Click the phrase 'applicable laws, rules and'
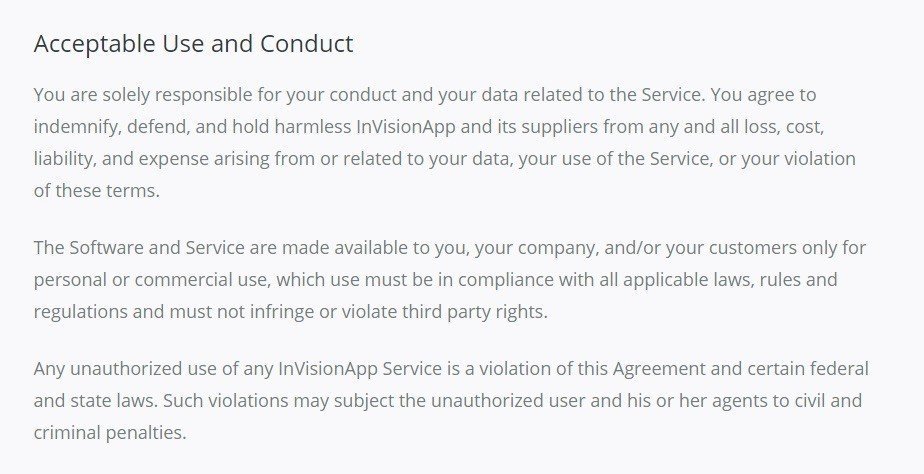The width and height of the screenshot is (924, 474). tap(730, 280)
